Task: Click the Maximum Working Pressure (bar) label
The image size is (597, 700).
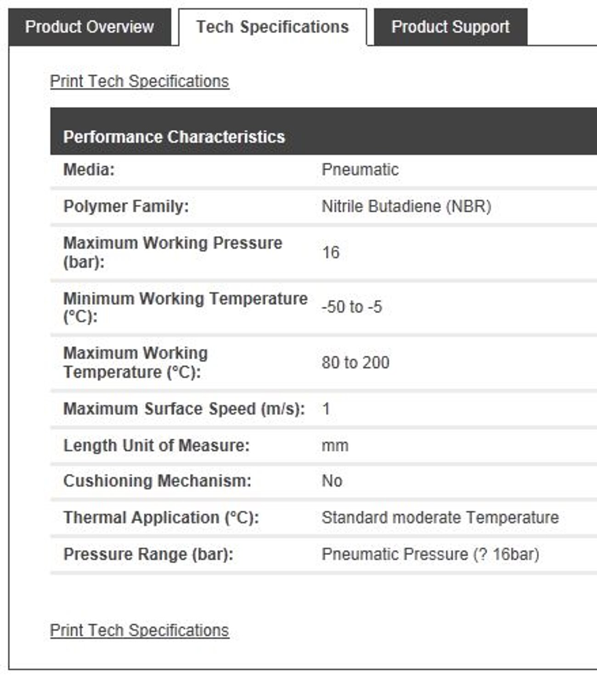Action: click(173, 252)
